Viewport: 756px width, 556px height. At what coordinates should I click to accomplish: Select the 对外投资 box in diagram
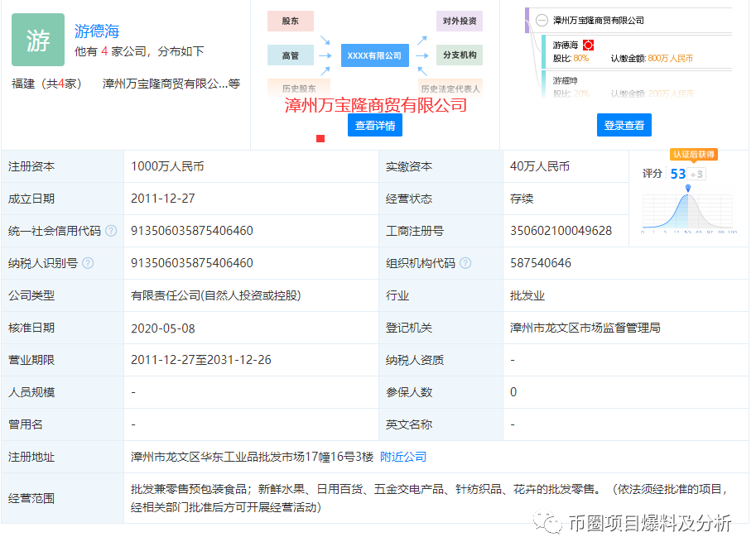pos(460,22)
